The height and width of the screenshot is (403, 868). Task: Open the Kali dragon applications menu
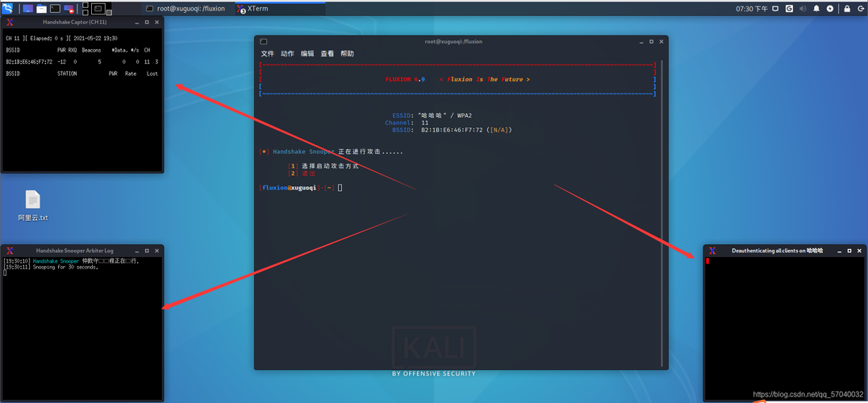pos(7,8)
